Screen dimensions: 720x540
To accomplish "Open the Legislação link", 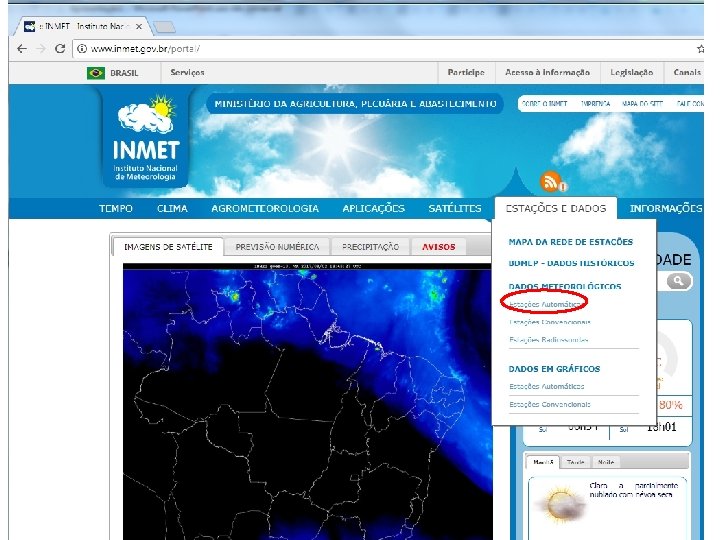I will 631,73.
